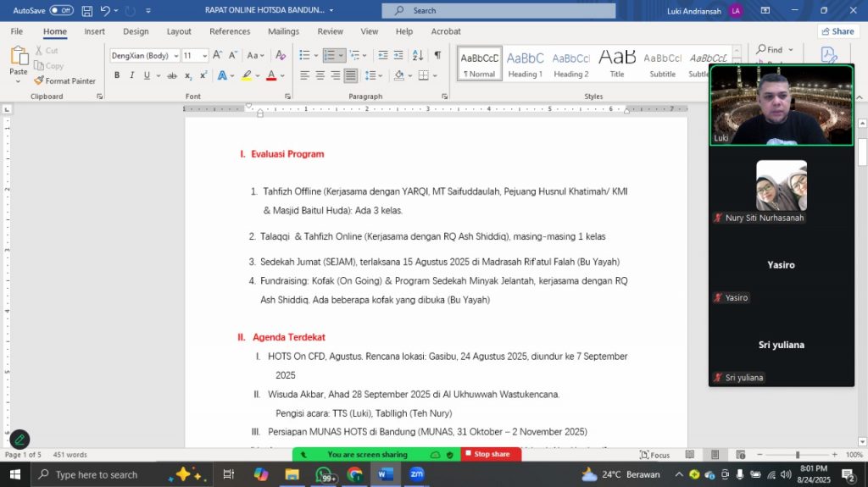Switch to the Layout tab
Viewport: 868px width, 487px height.
pyautogui.click(x=179, y=31)
